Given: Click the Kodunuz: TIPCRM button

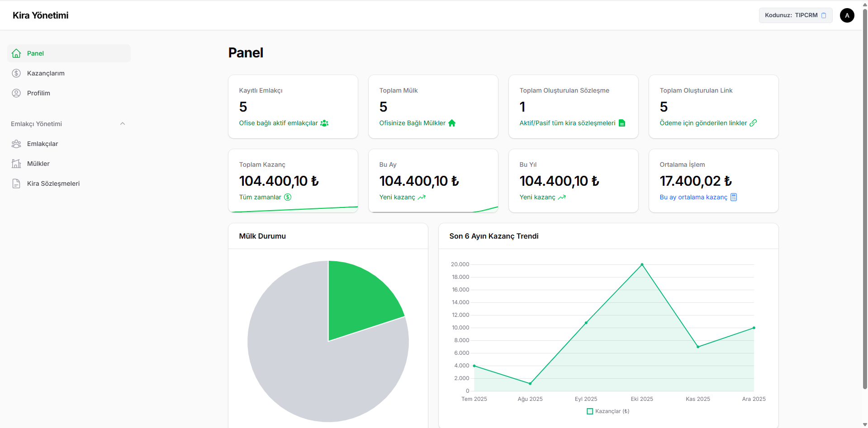Looking at the screenshot, I should [x=791, y=15].
